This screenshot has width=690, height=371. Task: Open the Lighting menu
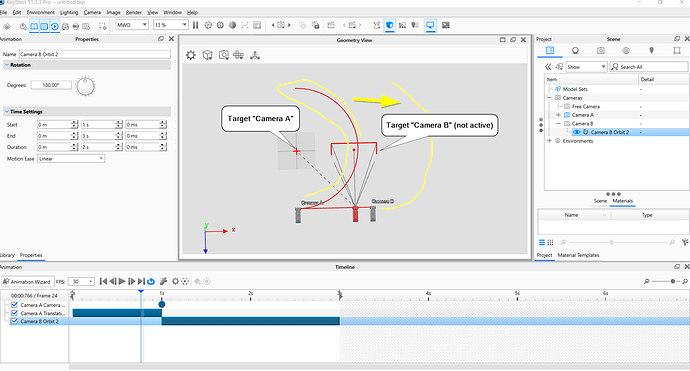(69, 12)
